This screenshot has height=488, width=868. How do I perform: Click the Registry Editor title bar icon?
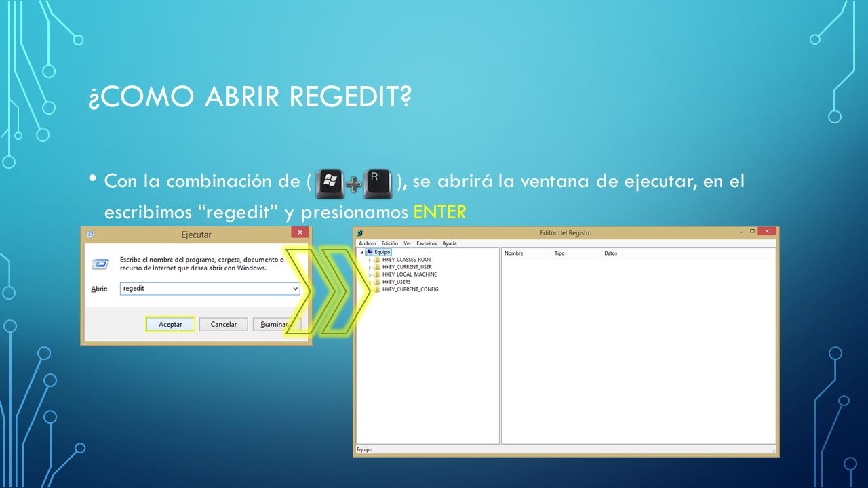pos(359,232)
